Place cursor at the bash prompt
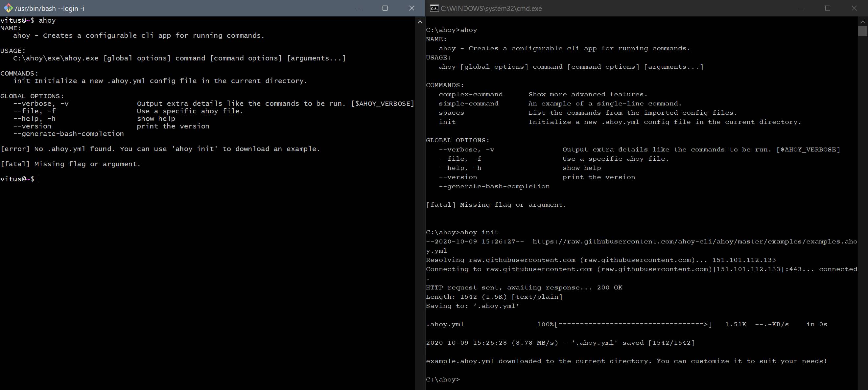Viewport: 868px width, 390px height. 39,179
